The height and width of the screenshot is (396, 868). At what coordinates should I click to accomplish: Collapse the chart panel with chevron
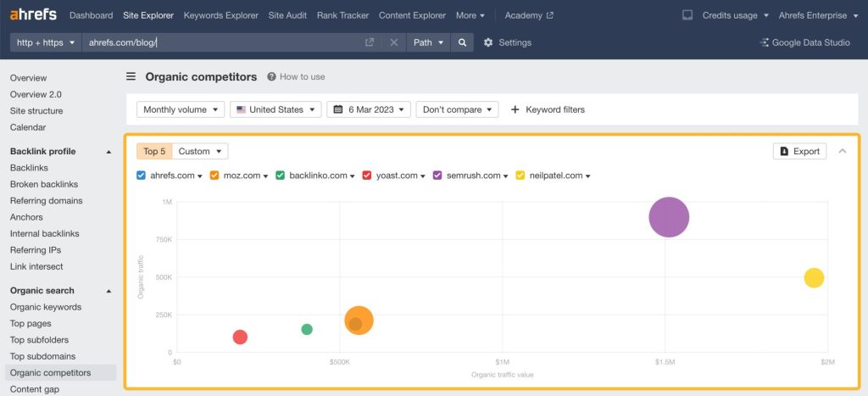843,151
